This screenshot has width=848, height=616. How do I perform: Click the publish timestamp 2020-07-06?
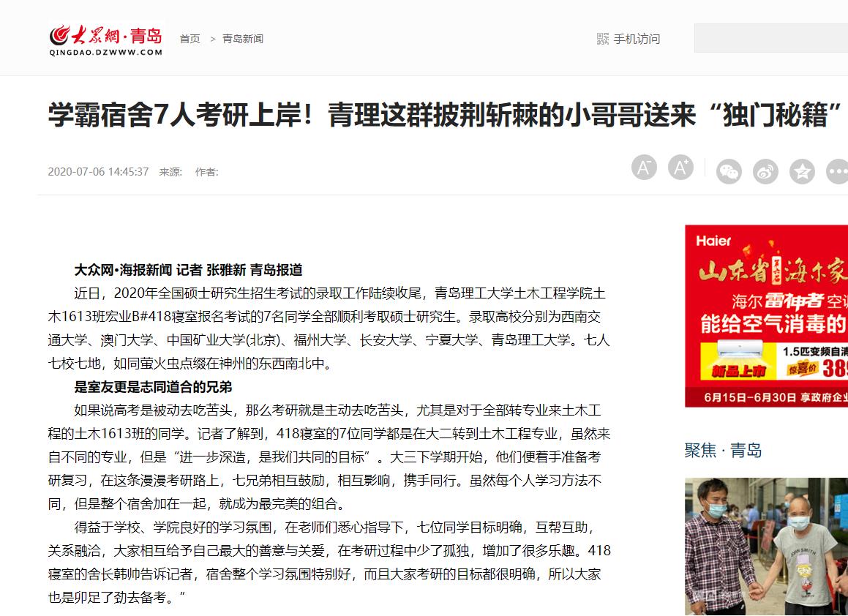point(99,172)
